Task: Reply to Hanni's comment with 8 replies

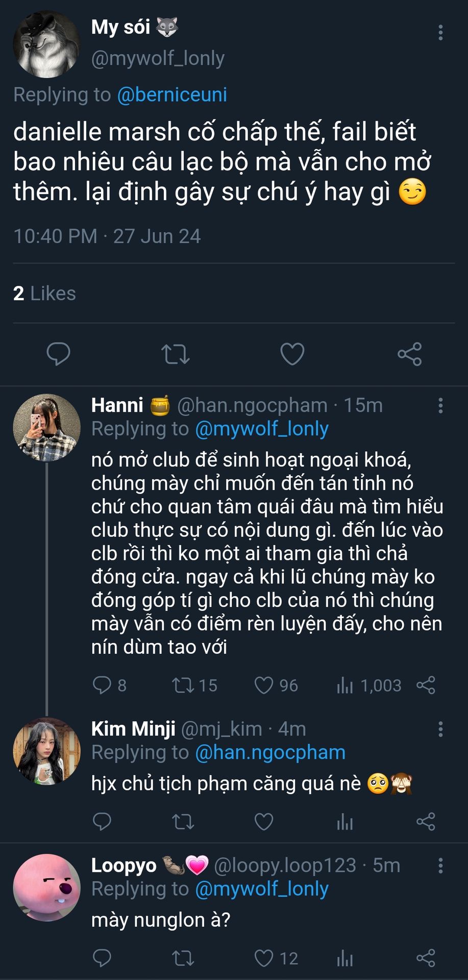Action: click(102, 685)
